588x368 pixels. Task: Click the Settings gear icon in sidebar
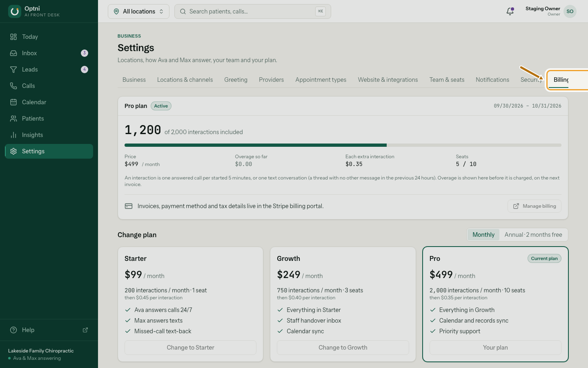tap(13, 151)
